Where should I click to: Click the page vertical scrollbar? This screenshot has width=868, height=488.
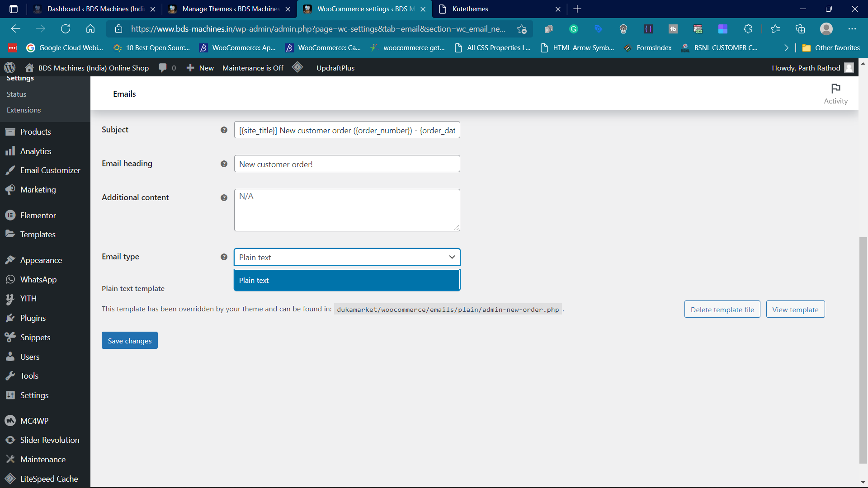(863, 350)
